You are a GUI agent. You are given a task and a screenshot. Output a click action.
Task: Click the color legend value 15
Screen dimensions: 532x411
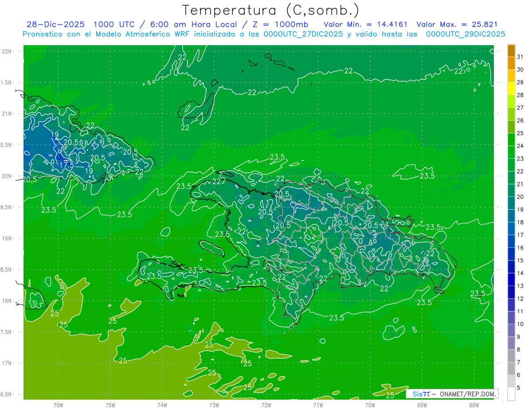[x=520, y=260]
